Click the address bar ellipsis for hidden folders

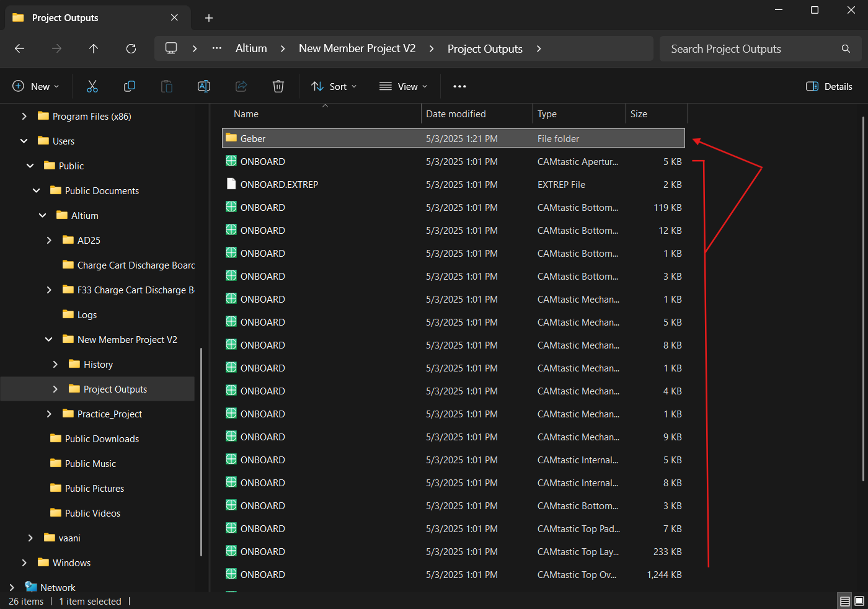point(216,48)
